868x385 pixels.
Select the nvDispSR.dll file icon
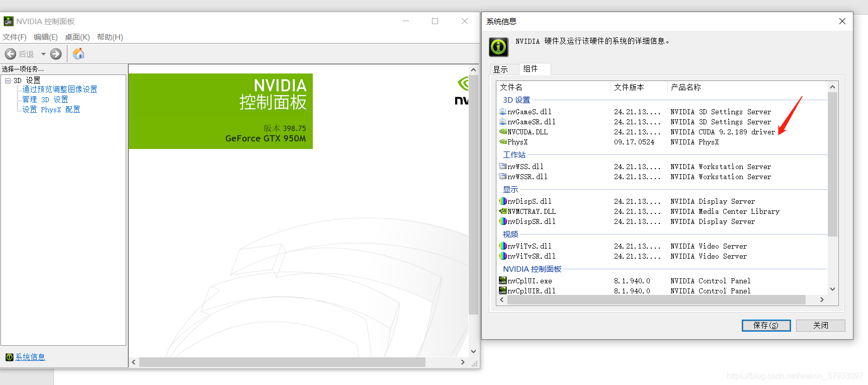tap(502, 221)
